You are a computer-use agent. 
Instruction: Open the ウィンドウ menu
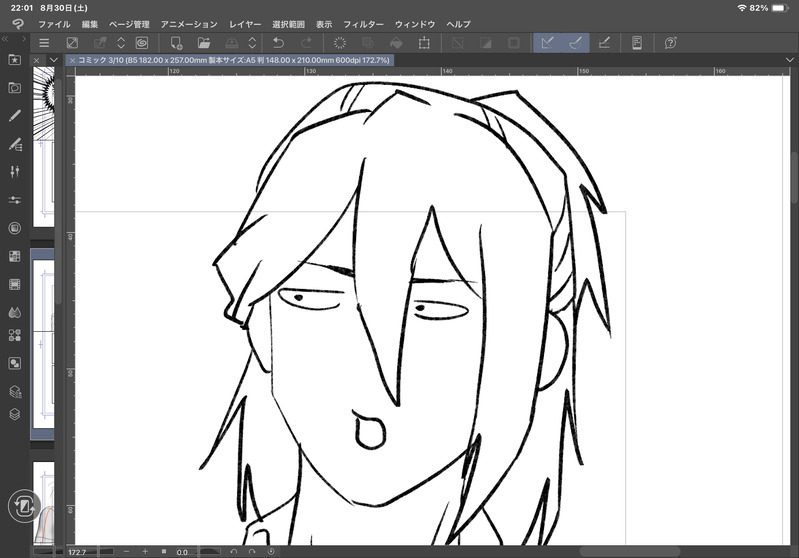click(415, 24)
